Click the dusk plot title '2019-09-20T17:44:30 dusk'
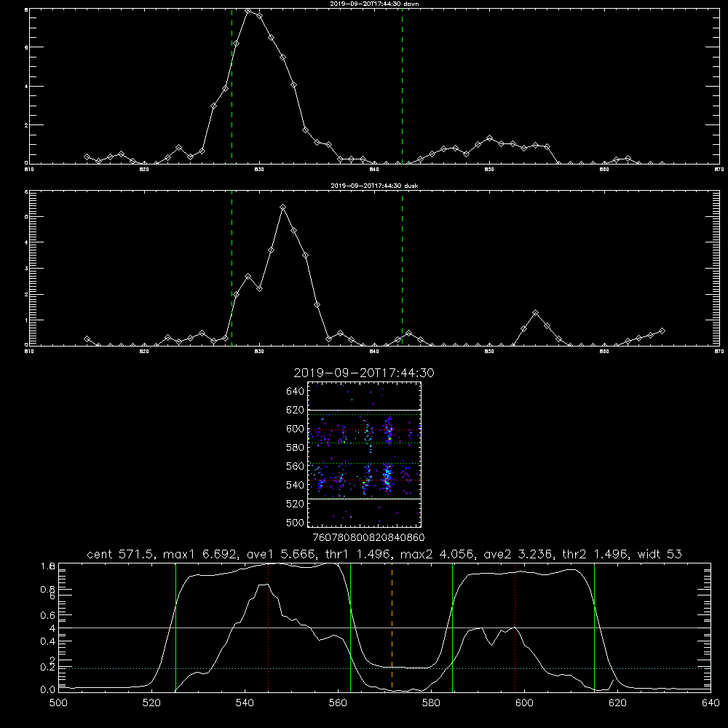Screen dimensions: 728x728 coord(374,186)
